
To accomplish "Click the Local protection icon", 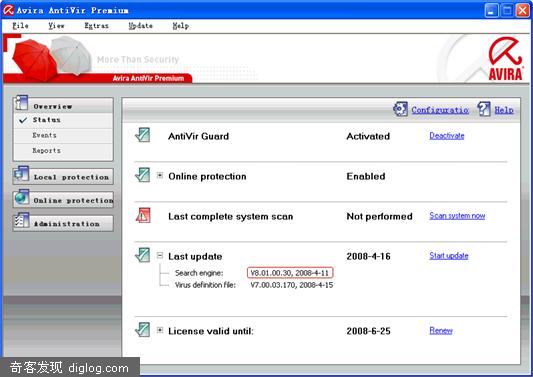I will pos(21,174).
